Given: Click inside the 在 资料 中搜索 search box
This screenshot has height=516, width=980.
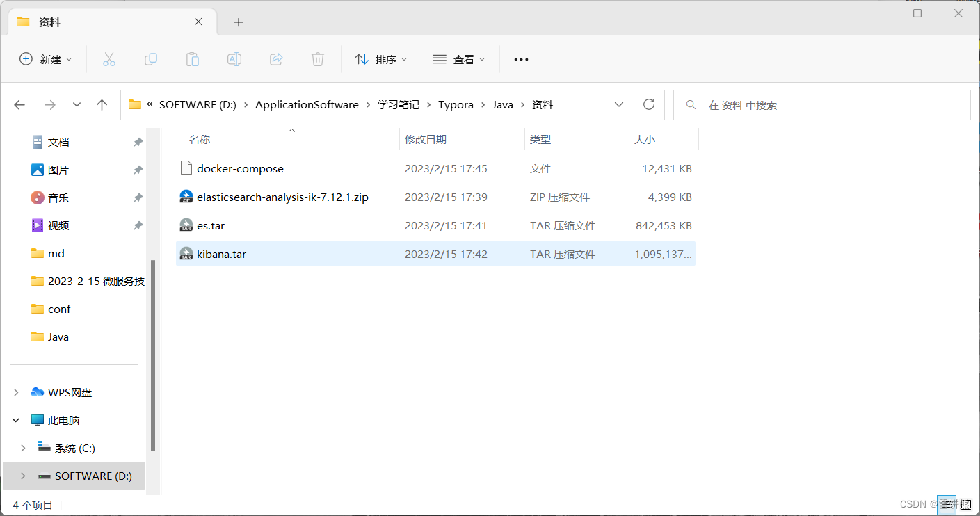Looking at the screenshot, I should pos(822,105).
